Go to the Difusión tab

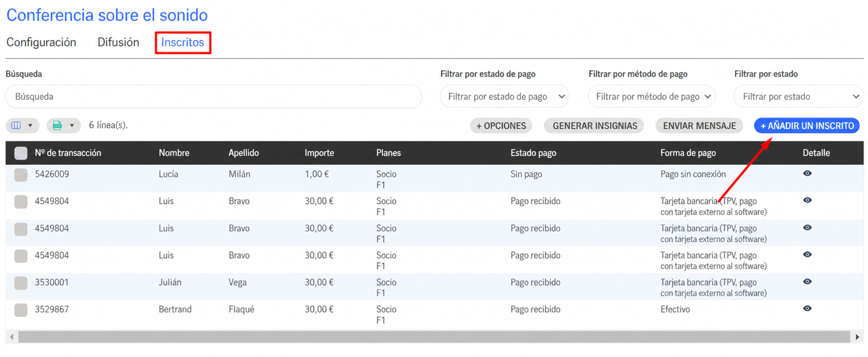tap(118, 42)
